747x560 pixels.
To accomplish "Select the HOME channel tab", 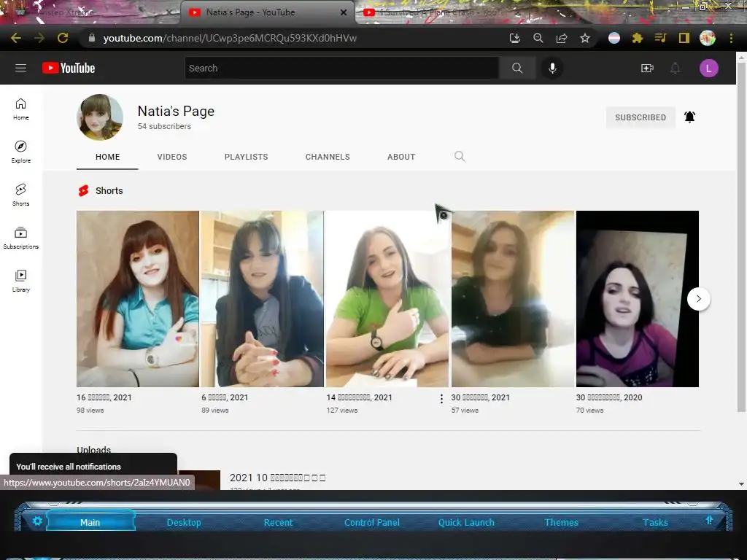I will click(x=108, y=157).
